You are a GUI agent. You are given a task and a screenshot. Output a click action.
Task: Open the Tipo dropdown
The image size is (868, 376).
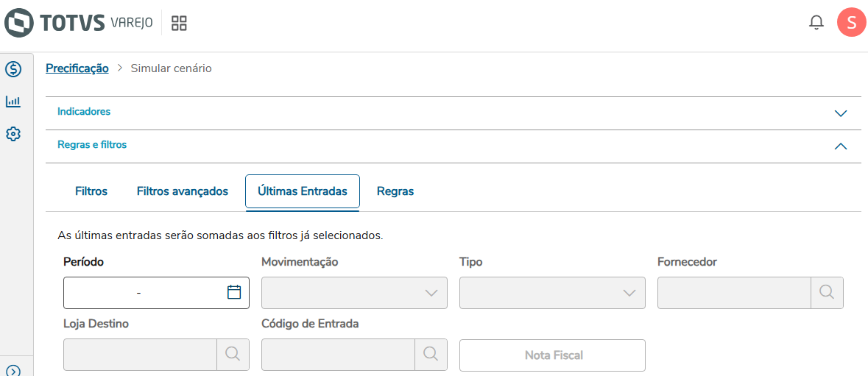[x=552, y=292]
